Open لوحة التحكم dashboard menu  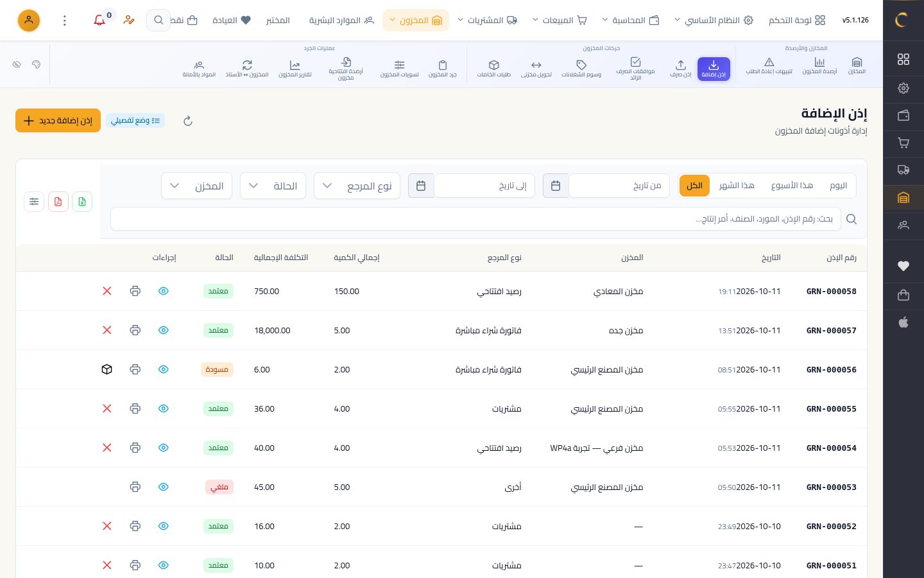[x=797, y=21]
